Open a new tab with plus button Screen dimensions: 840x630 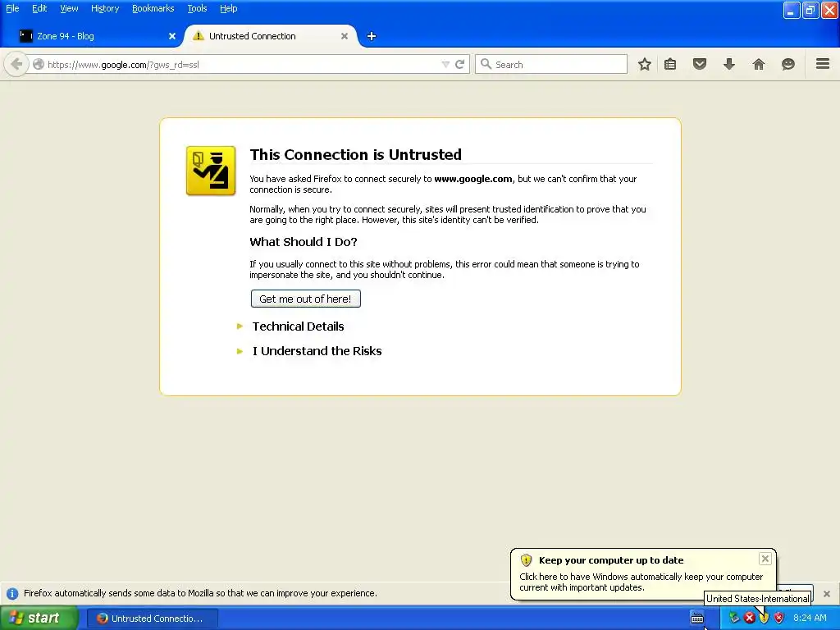point(372,36)
